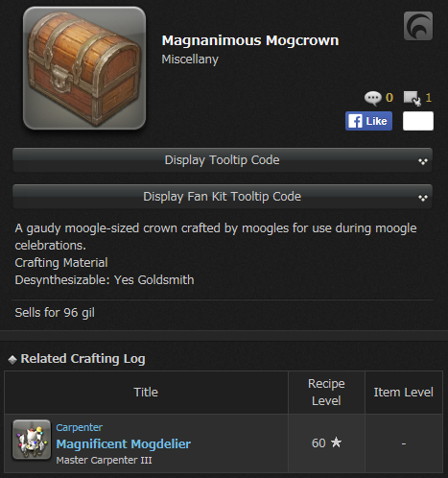Click the Magnificent Mogdelier item icon

(x=32, y=440)
